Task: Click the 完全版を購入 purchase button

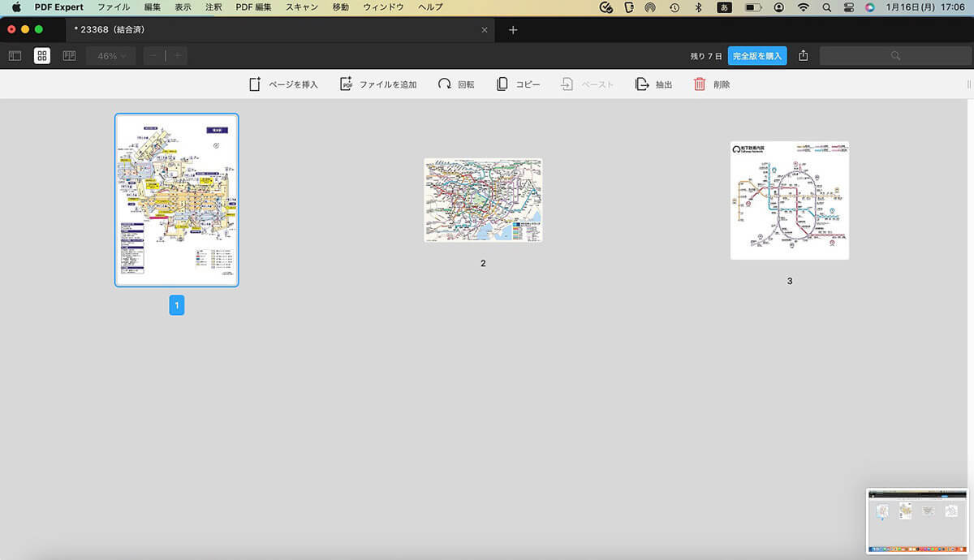Action: coord(757,56)
